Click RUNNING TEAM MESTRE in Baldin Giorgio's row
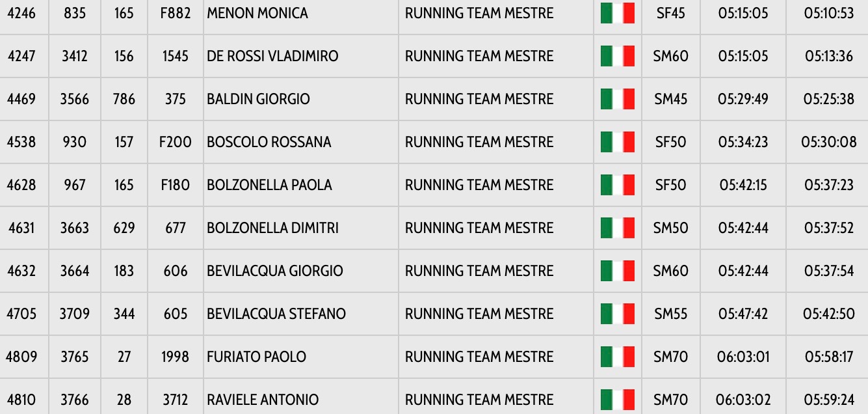Screen dimensions: 868x414 pyautogui.click(x=479, y=99)
